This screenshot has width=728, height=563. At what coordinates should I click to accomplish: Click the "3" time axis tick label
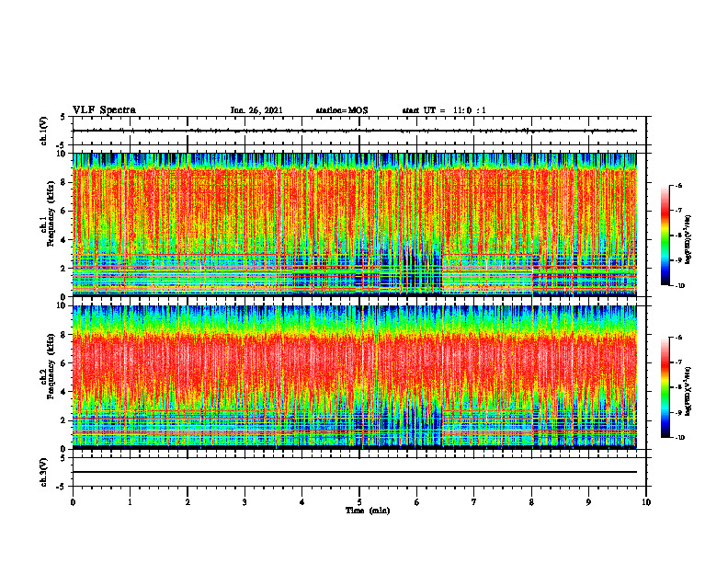coord(245,502)
